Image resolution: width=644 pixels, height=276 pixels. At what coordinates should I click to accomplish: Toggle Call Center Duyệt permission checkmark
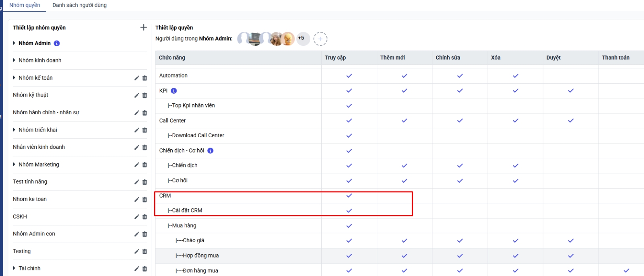pyautogui.click(x=570, y=121)
